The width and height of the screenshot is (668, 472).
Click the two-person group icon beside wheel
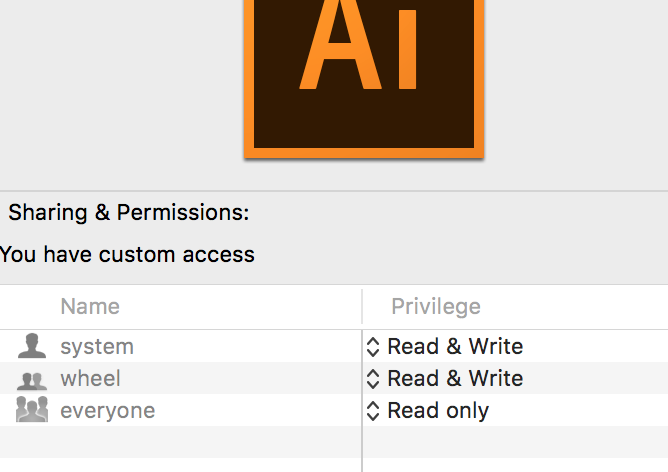[x=32, y=379]
